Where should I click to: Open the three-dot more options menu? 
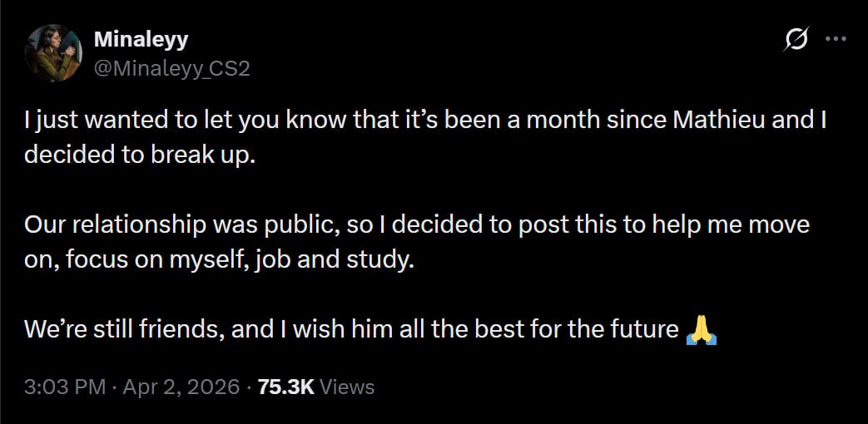[835, 39]
